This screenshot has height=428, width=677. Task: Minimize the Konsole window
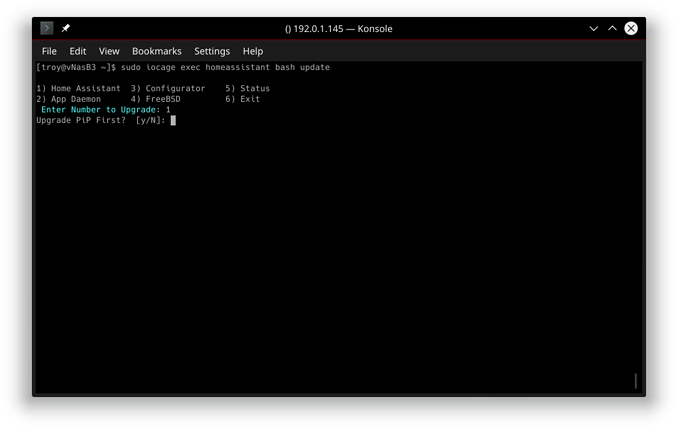(594, 28)
